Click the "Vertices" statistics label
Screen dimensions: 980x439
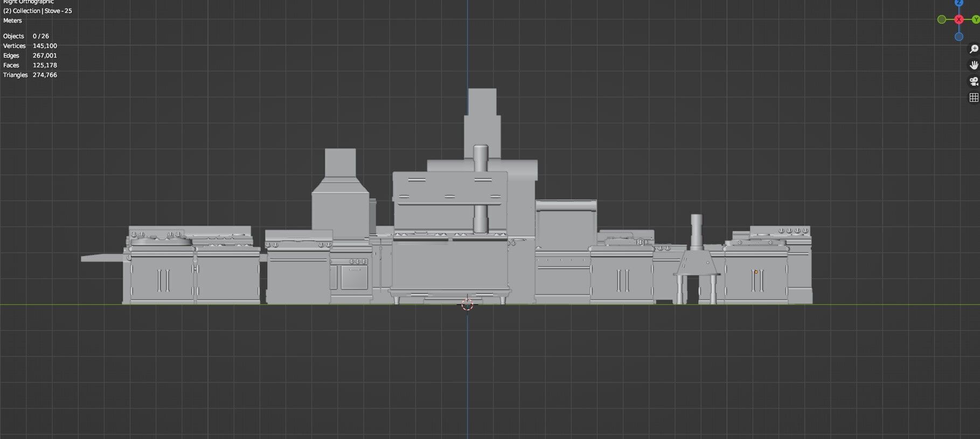click(15, 46)
